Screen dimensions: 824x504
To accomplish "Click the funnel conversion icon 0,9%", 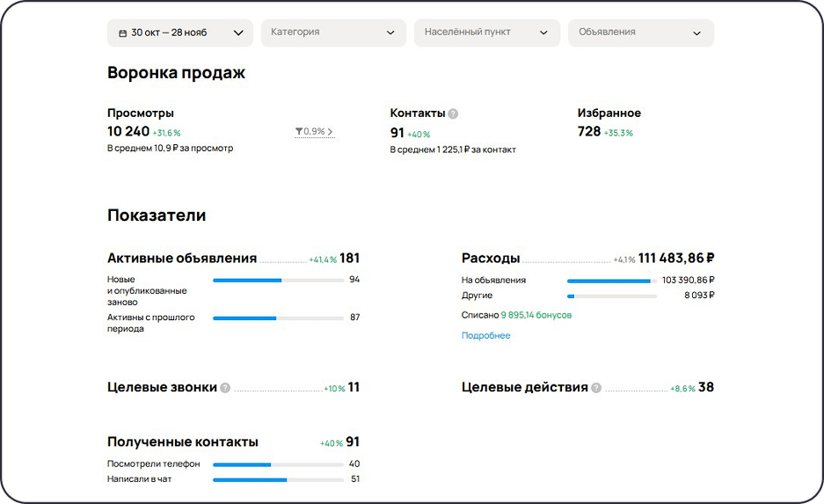I will (299, 132).
